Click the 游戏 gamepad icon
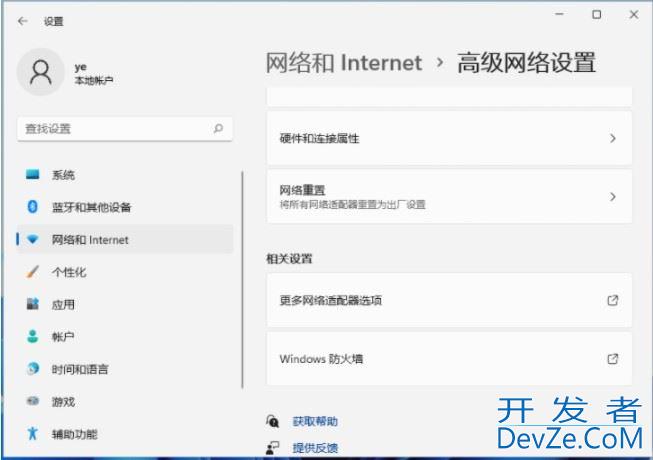The width and height of the screenshot is (653, 460). pos(32,401)
